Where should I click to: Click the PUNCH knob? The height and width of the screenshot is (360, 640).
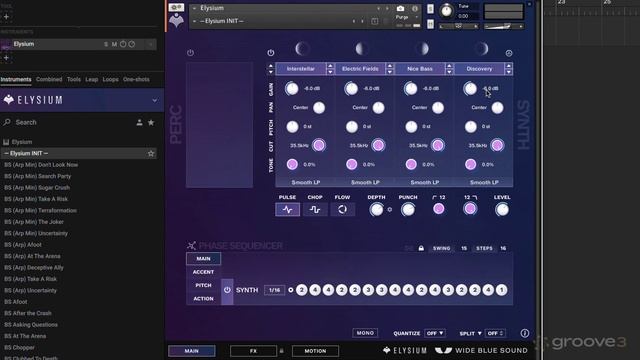click(x=408, y=209)
